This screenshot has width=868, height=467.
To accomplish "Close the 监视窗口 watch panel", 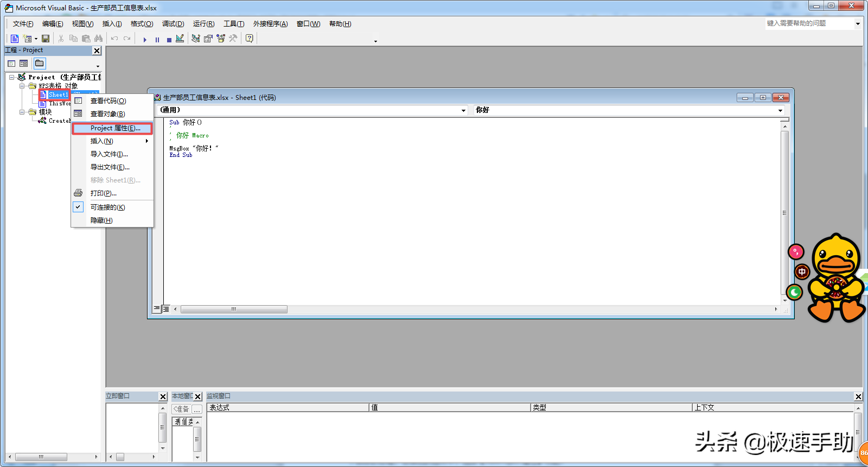I will click(858, 396).
